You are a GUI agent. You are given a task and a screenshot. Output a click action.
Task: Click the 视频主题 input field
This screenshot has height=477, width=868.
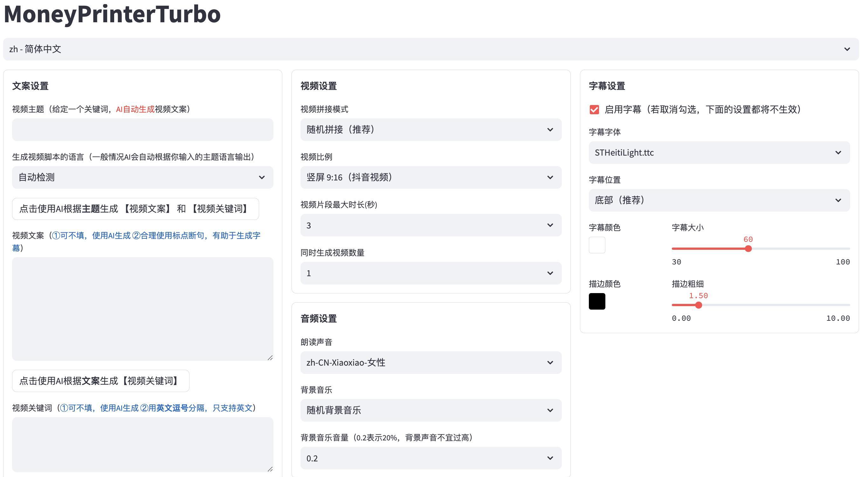click(142, 130)
